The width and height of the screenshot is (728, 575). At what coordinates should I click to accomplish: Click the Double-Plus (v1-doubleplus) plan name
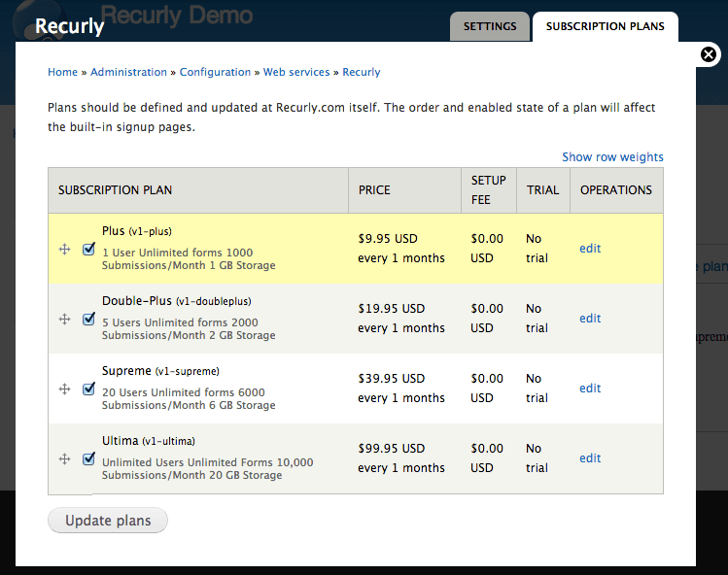click(x=177, y=301)
